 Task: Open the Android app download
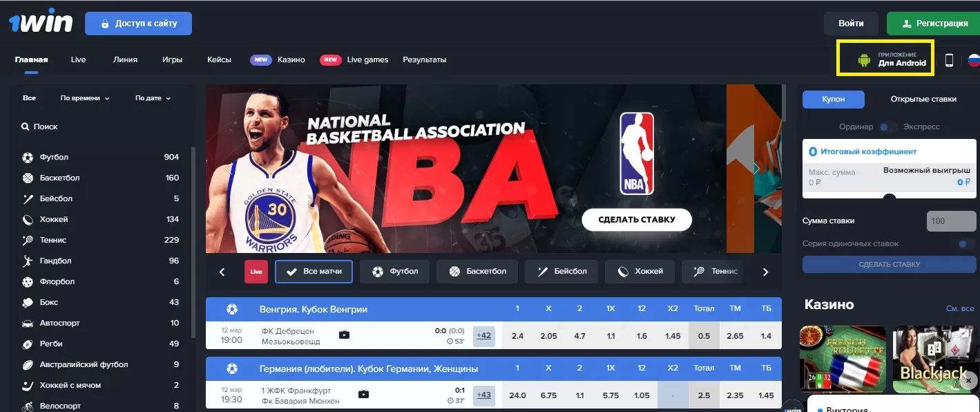tap(885, 59)
